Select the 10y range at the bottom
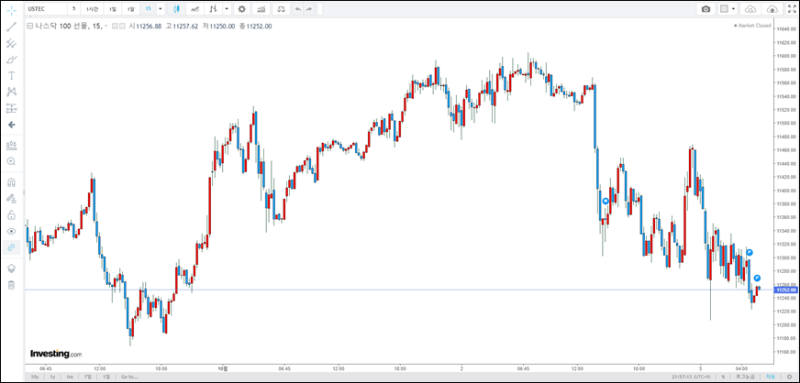800x383 pixels. tap(35, 376)
